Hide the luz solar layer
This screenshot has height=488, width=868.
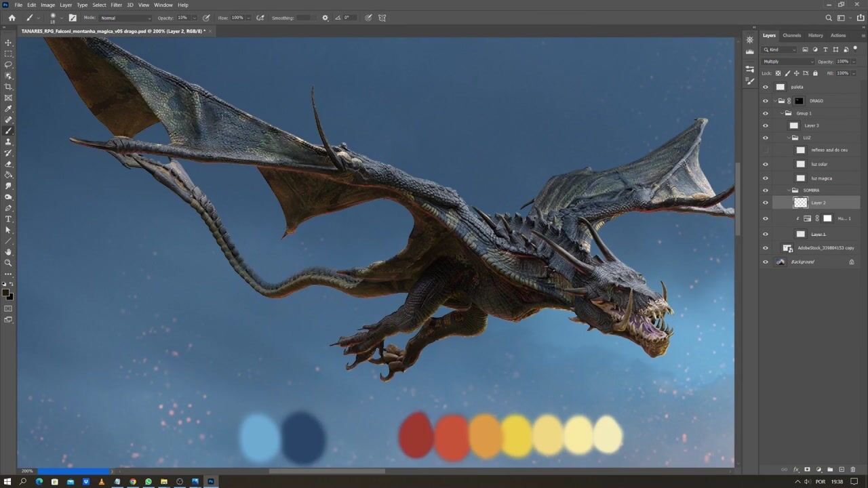coord(766,164)
